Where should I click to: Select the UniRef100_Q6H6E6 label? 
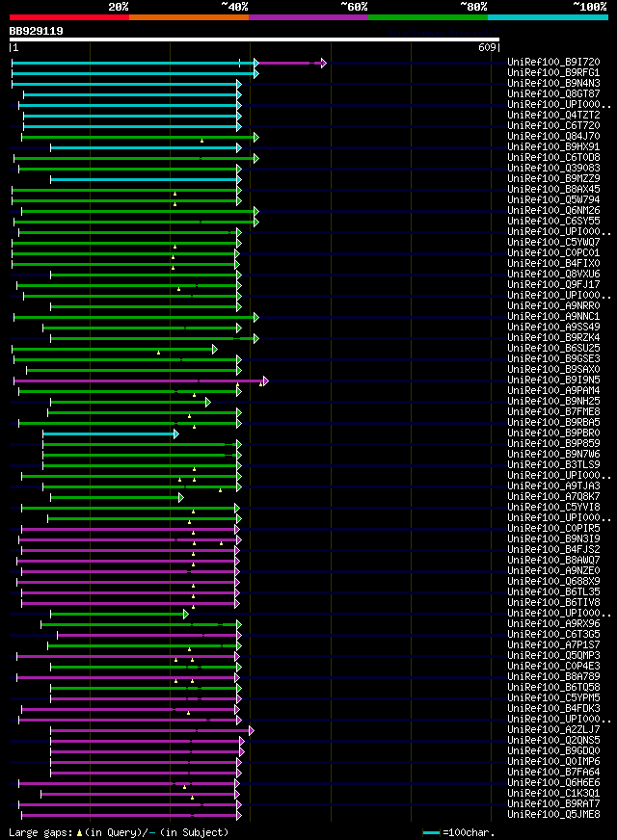click(x=553, y=783)
